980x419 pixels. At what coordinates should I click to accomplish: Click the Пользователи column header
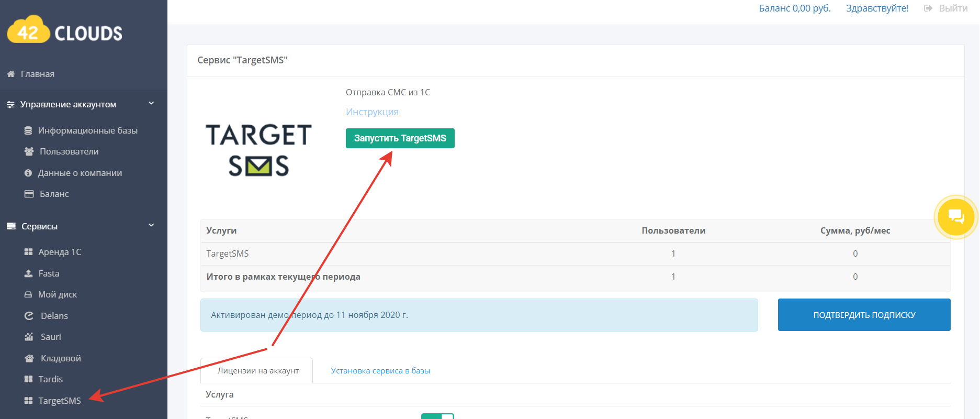(x=673, y=230)
